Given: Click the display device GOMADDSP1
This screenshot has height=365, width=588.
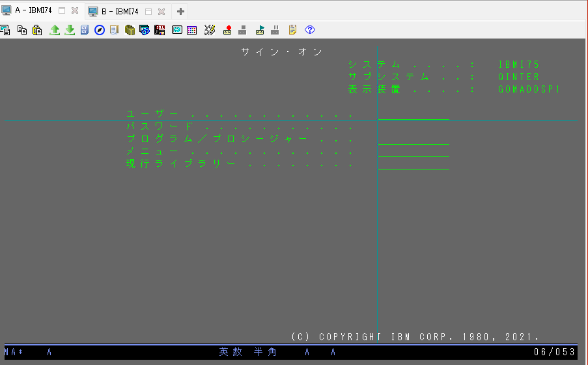Looking at the screenshot, I should tap(529, 89).
